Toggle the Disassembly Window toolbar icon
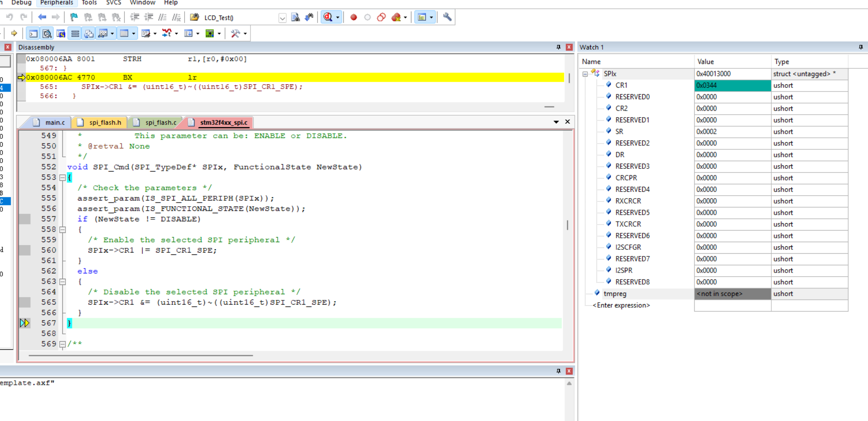 click(x=47, y=34)
